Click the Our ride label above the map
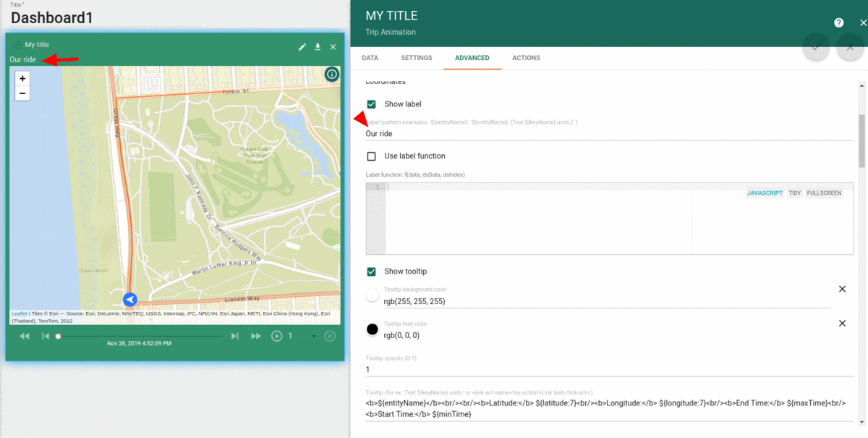 pyautogui.click(x=22, y=59)
